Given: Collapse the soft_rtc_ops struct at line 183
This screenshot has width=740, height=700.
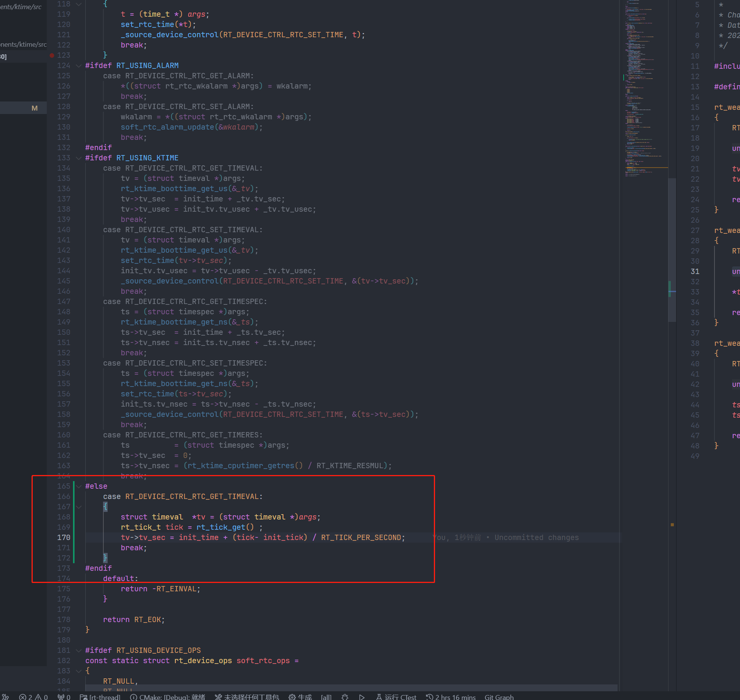Looking at the screenshot, I should pyautogui.click(x=79, y=671).
